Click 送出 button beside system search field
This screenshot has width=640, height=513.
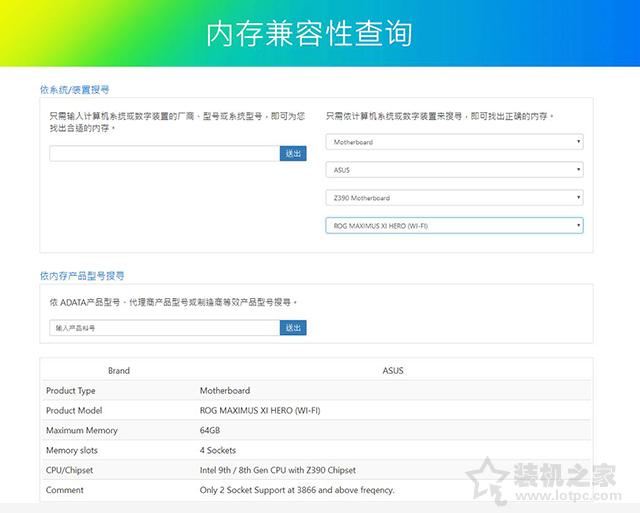pyautogui.click(x=293, y=153)
